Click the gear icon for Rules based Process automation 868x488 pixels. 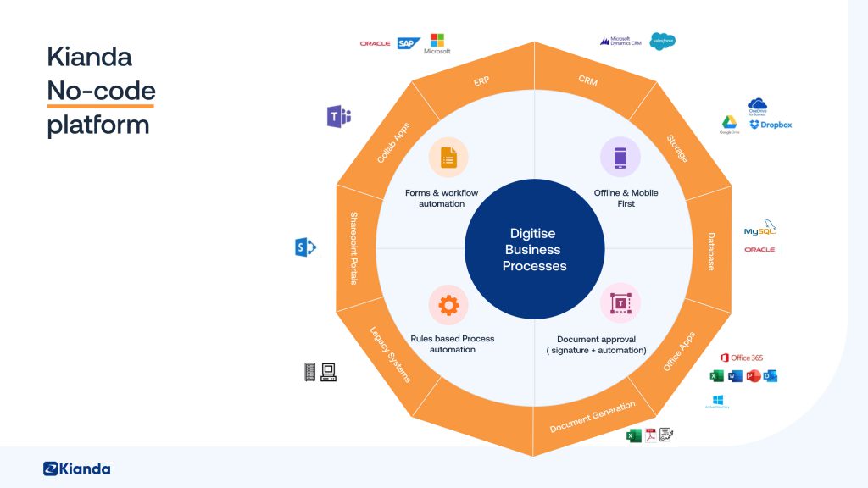pyautogui.click(x=449, y=304)
